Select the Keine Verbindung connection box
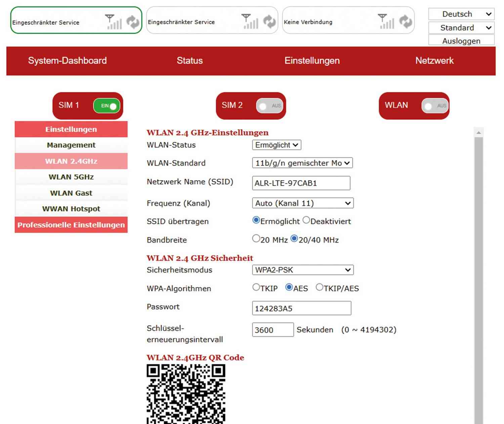504x424 pixels. [348, 20]
